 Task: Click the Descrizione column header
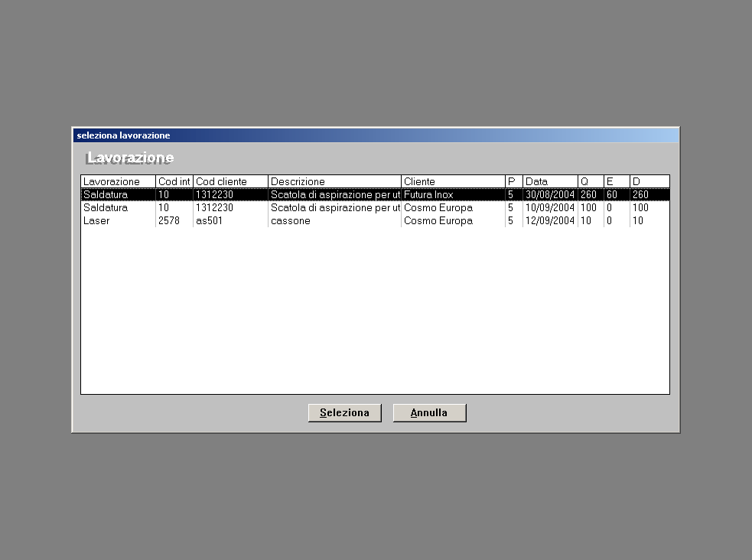335,181
